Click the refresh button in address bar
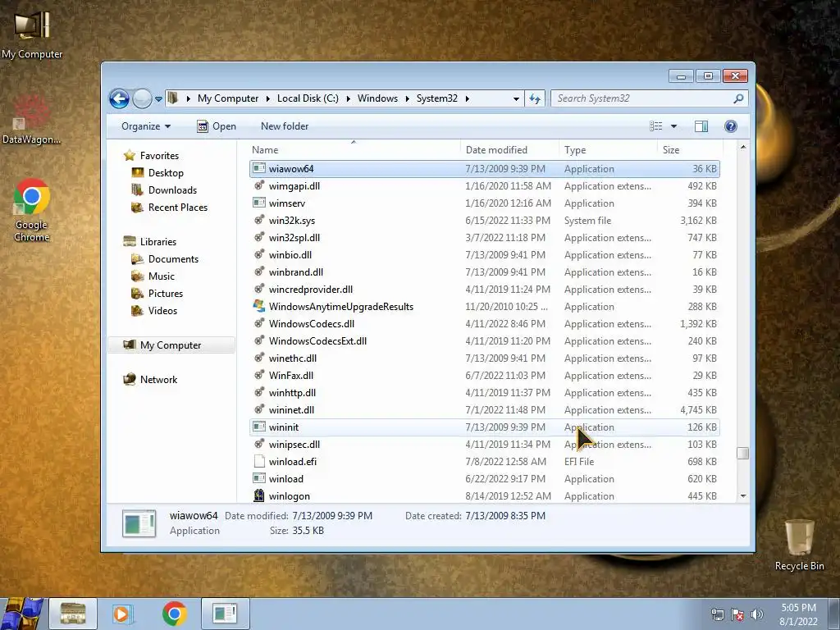Image resolution: width=840 pixels, height=630 pixels. click(535, 98)
